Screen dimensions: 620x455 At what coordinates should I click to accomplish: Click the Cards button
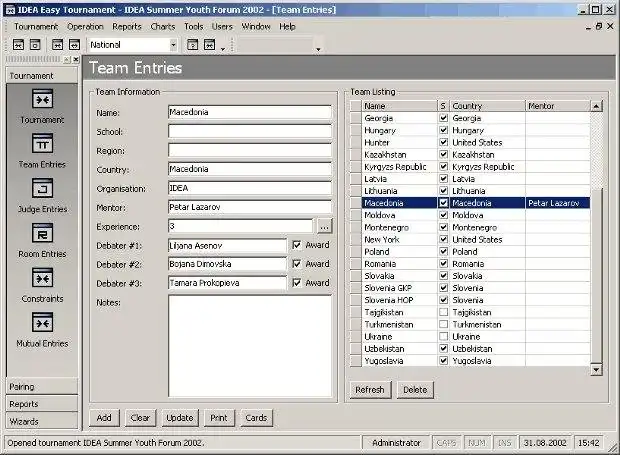point(256,418)
